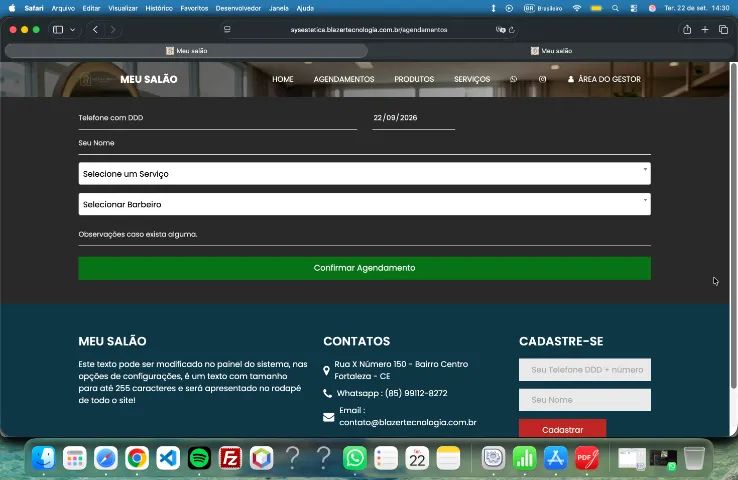Open Visualizar menu
The height and width of the screenshot is (480, 738).
[x=123, y=8]
